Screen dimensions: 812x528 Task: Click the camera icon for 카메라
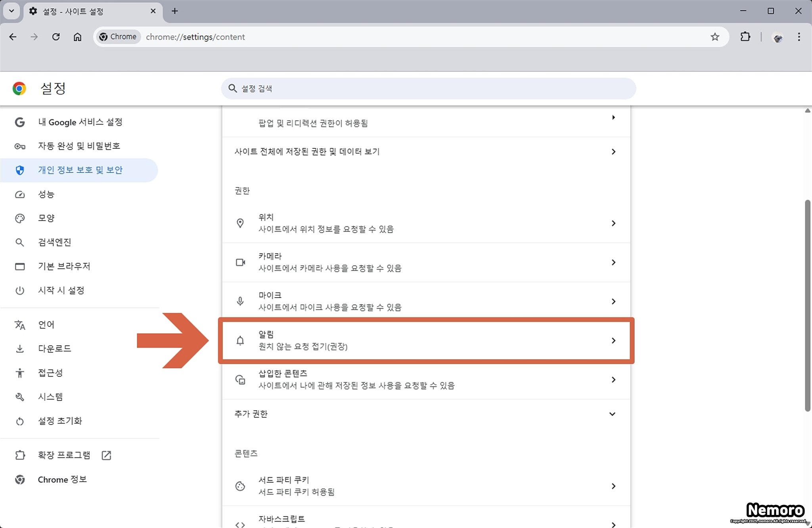(x=240, y=262)
